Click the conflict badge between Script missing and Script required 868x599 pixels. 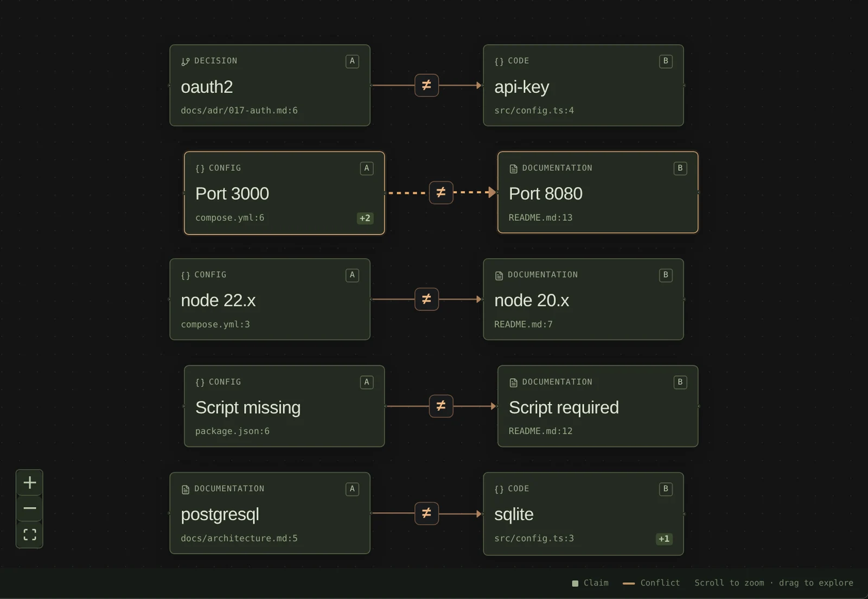[x=441, y=406]
